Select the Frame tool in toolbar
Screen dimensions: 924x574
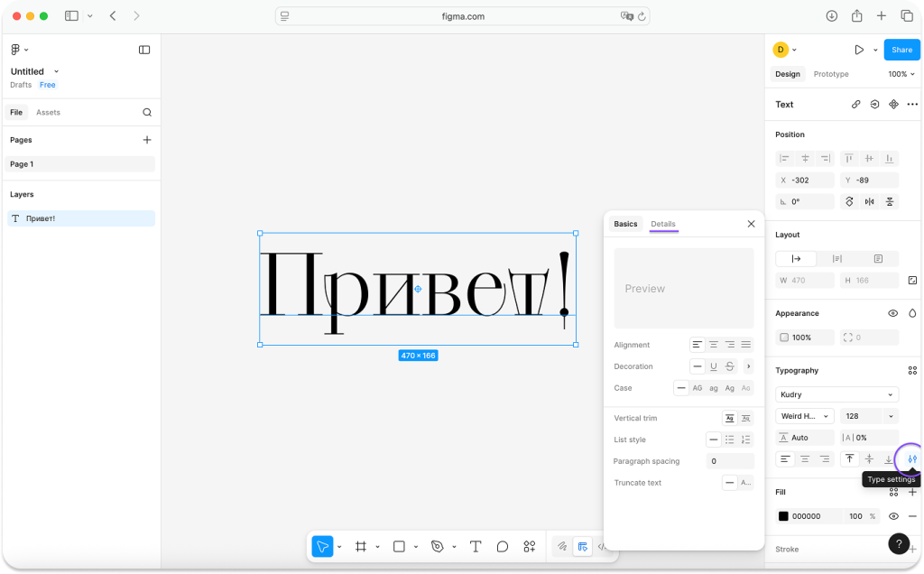click(361, 546)
